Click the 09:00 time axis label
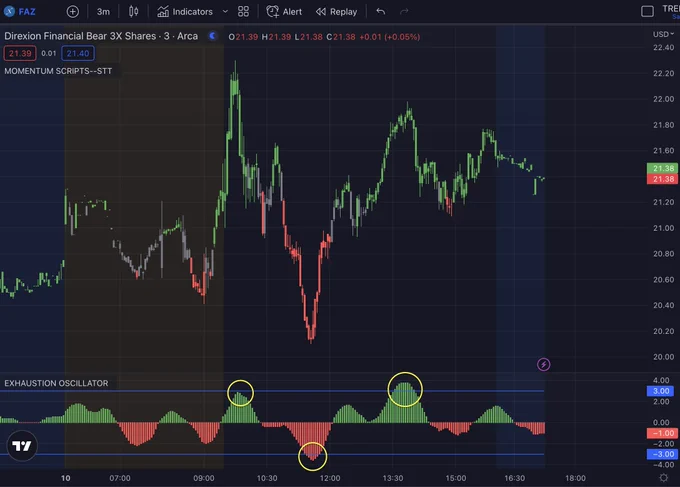This screenshot has height=487, width=680. point(204,478)
